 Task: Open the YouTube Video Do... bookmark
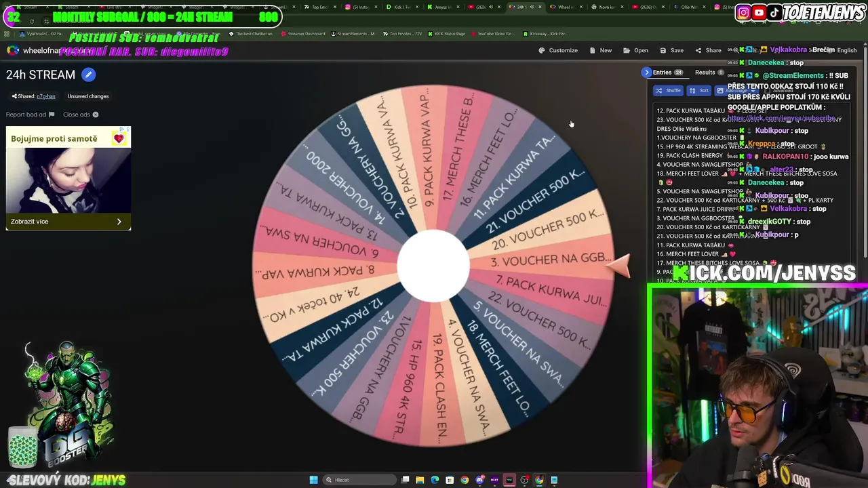493,33
